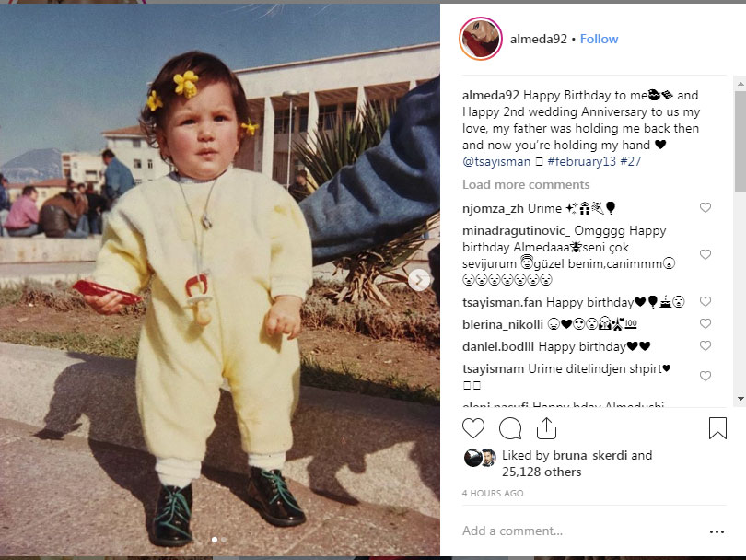This screenshot has width=746, height=560.
Task: Save post with bookmark icon
Action: (717, 428)
